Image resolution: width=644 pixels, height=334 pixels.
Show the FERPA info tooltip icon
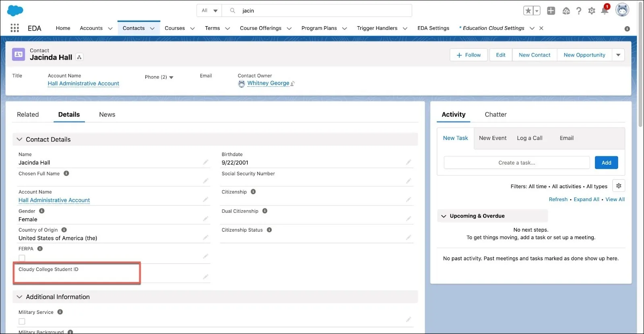point(40,249)
